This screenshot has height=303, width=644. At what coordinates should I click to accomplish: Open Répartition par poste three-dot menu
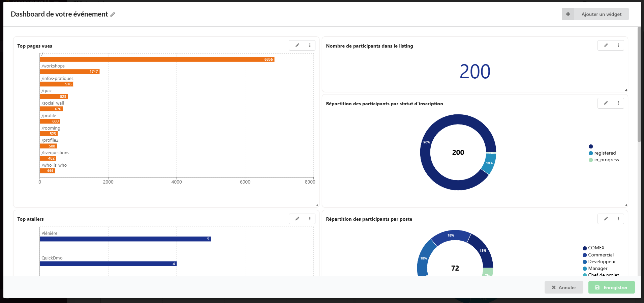pos(618,219)
